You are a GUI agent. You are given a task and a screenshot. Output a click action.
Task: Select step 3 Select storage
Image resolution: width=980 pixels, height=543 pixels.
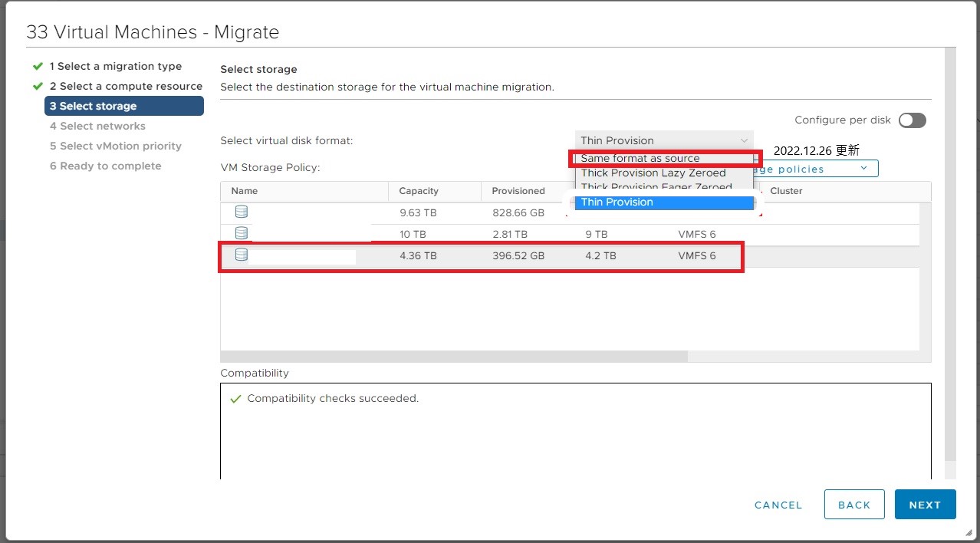click(x=124, y=106)
